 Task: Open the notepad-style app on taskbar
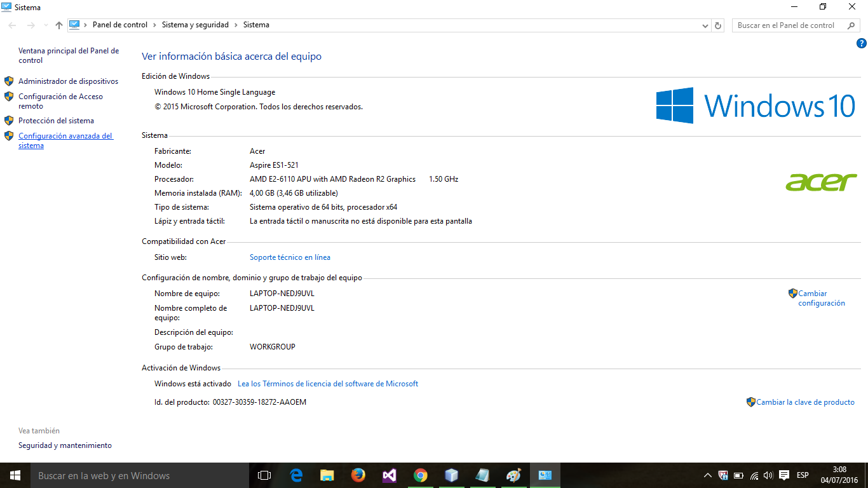(482, 475)
